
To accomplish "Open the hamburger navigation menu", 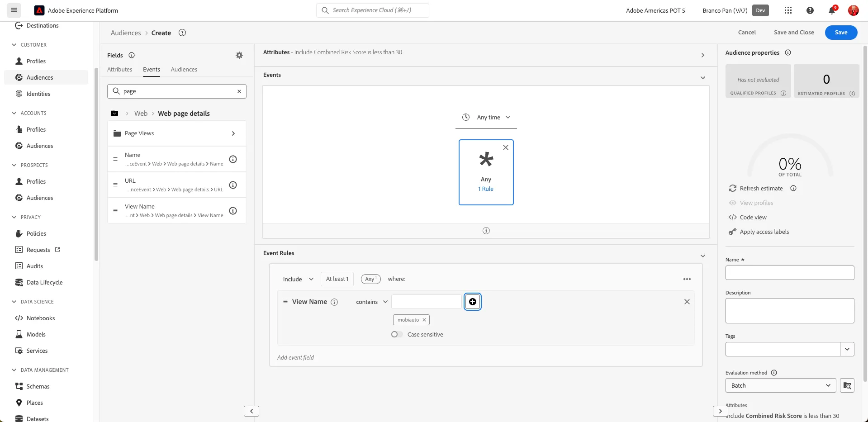I will pos(14,10).
